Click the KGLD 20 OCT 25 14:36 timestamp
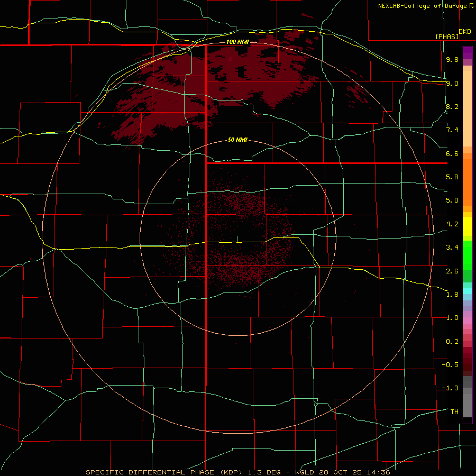The height and width of the screenshot is (476, 476). [x=342, y=472]
